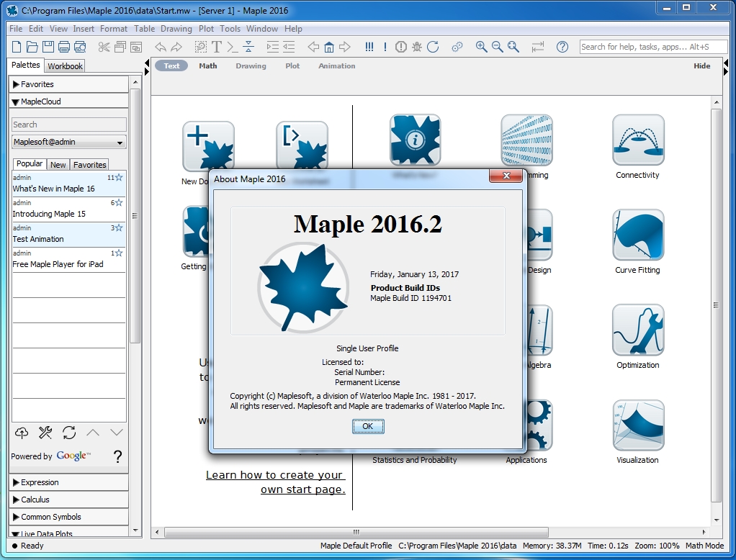Expand the Calculus palette
Image resolution: width=736 pixels, height=560 pixels.
coord(68,500)
